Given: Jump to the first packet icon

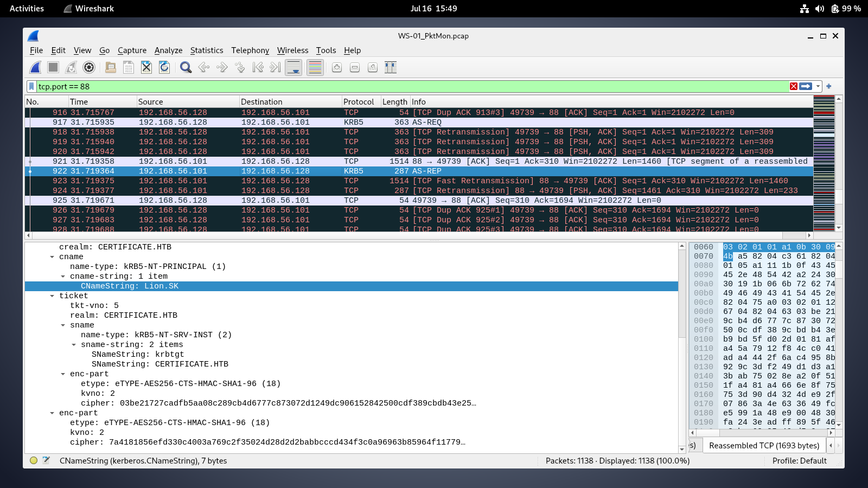Looking at the screenshot, I should click(258, 67).
